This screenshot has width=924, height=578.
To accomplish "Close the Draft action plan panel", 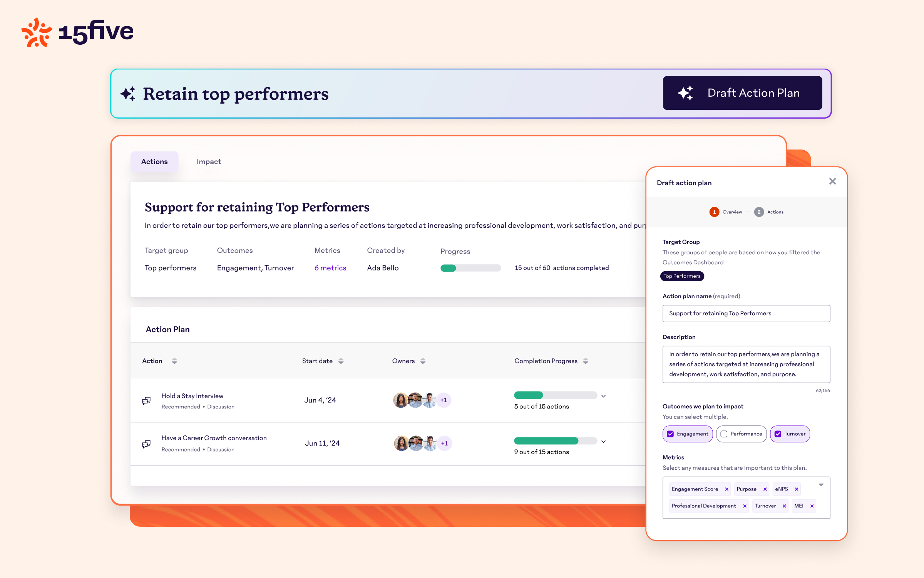I will 832,181.
